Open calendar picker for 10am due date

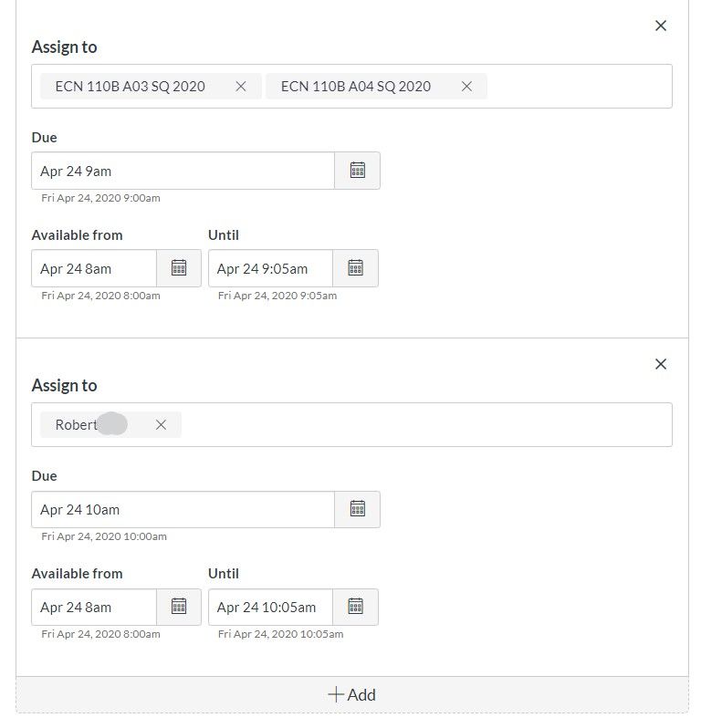click(358, 509)
